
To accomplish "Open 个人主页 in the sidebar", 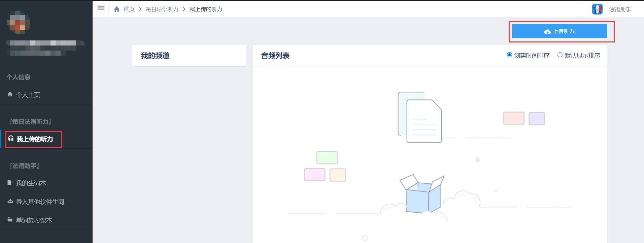I will click(x=28, y=95).
